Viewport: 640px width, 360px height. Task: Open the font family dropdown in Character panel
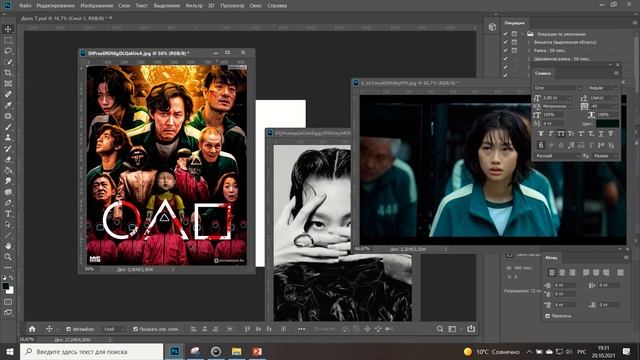pos(558,88)
